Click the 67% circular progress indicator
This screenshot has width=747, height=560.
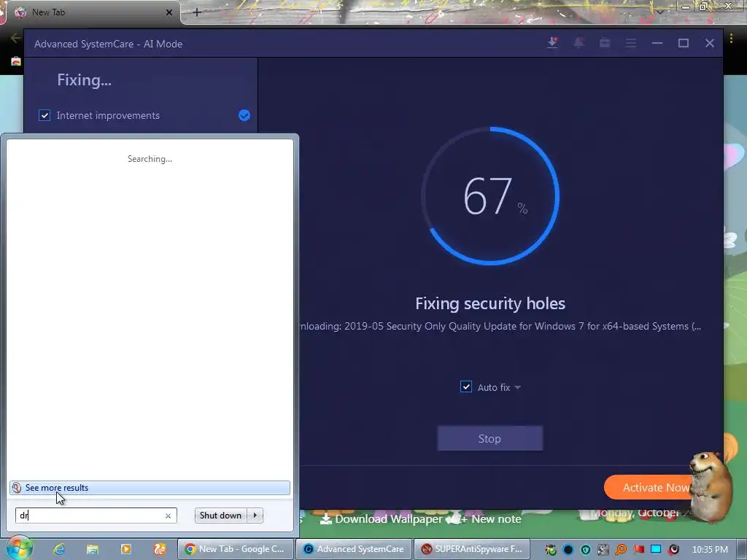click(490, 195)
